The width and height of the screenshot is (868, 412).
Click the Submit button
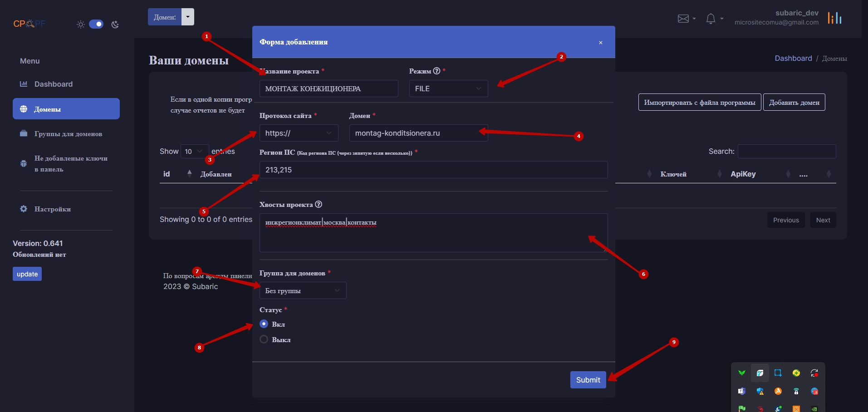[588, 380]
